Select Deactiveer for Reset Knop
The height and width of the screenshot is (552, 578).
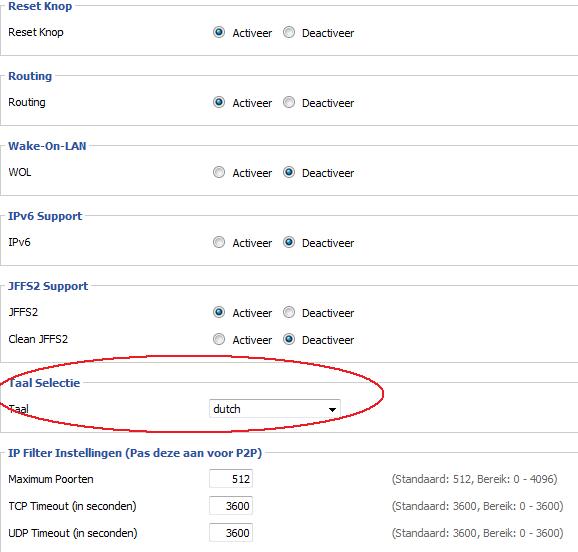pos(289,32)
